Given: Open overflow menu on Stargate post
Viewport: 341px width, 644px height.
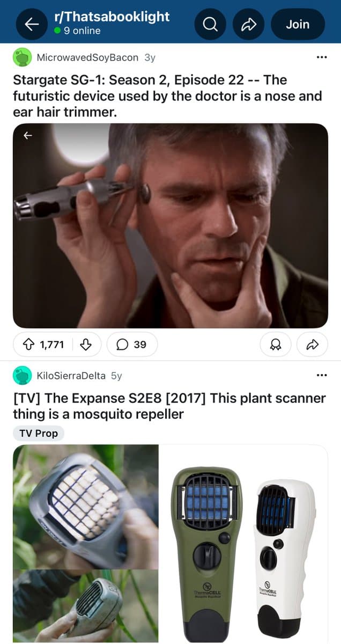Looking at the screenshot, I should [x=322, y=57].
